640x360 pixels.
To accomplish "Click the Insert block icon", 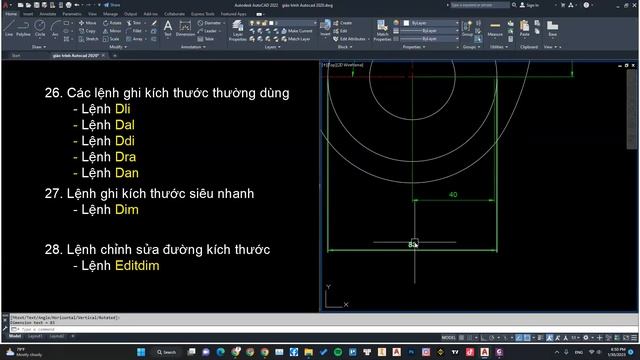I will [x=325, y=28].
